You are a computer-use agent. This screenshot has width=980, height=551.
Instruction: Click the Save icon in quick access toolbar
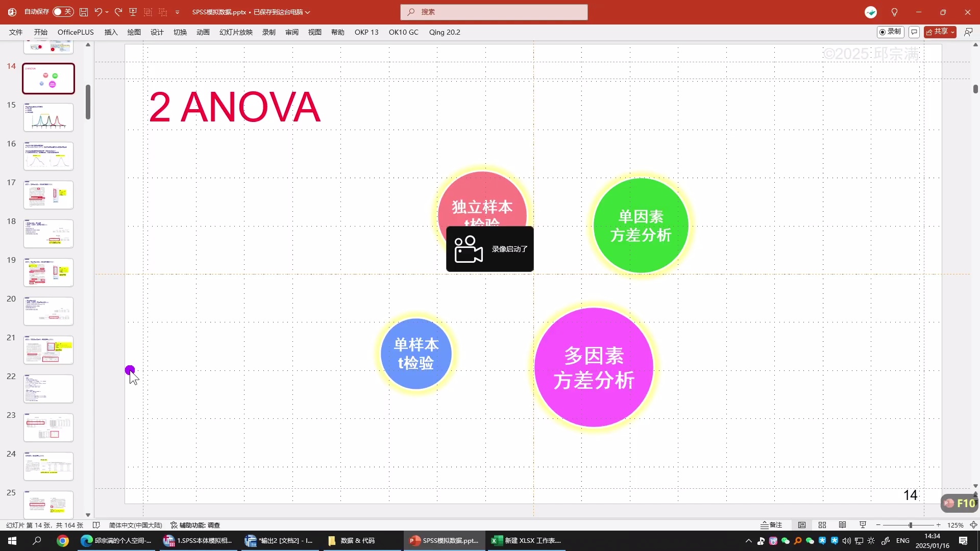tap(84, 12)
